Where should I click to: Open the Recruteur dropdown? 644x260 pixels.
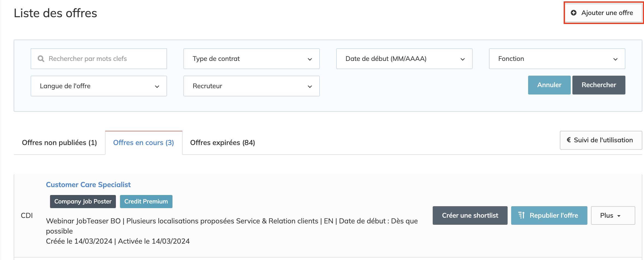[x=251, y=86]
